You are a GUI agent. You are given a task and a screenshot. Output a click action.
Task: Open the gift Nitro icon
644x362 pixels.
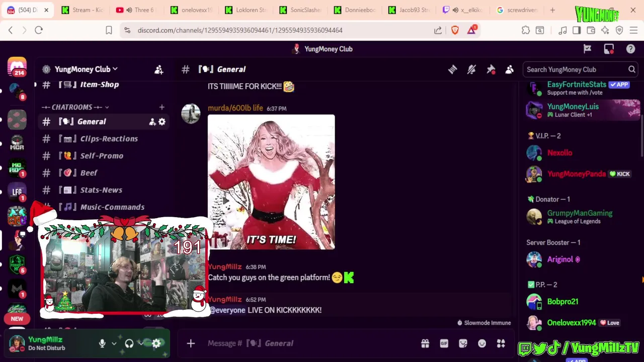coord(425,343)
